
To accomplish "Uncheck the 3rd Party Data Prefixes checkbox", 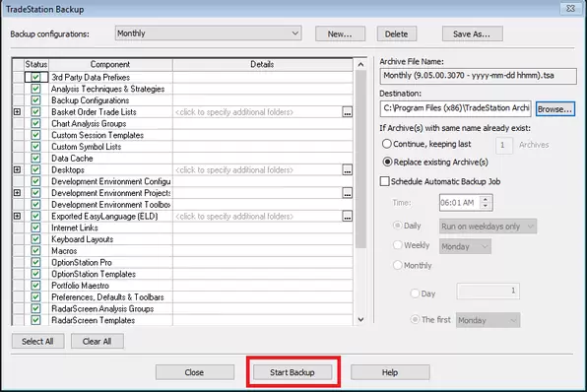I will tap(35, 77).
